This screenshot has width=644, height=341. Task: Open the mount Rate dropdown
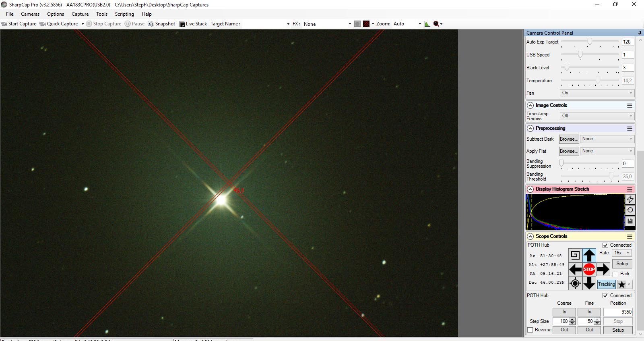click(x=622, y=253)
